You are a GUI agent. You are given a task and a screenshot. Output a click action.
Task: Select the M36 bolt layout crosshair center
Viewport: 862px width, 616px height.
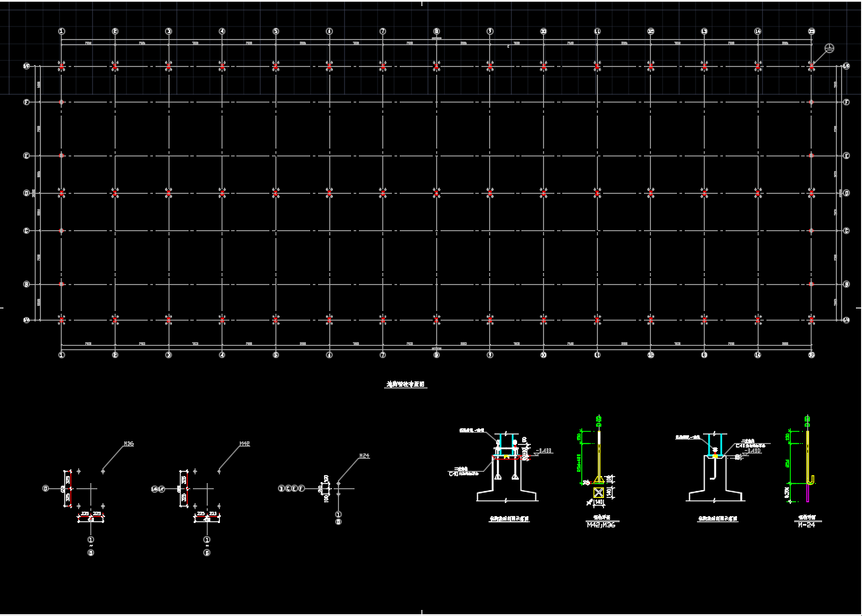point(91,488)
